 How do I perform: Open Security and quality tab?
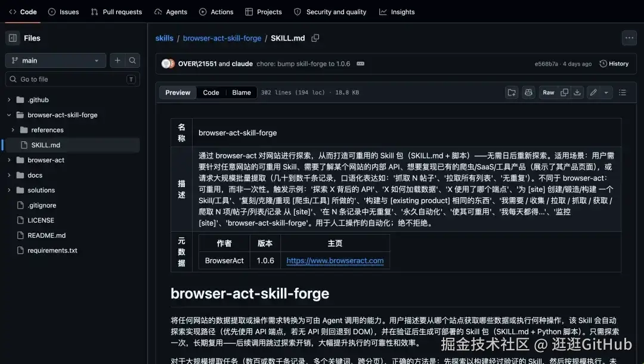[330, 12]
